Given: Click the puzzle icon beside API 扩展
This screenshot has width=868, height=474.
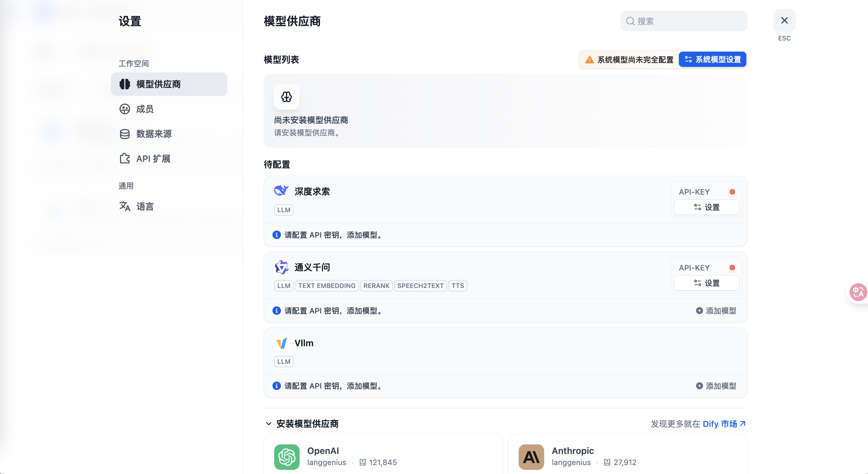Looking at the screenshot, I should click(125, 158).
